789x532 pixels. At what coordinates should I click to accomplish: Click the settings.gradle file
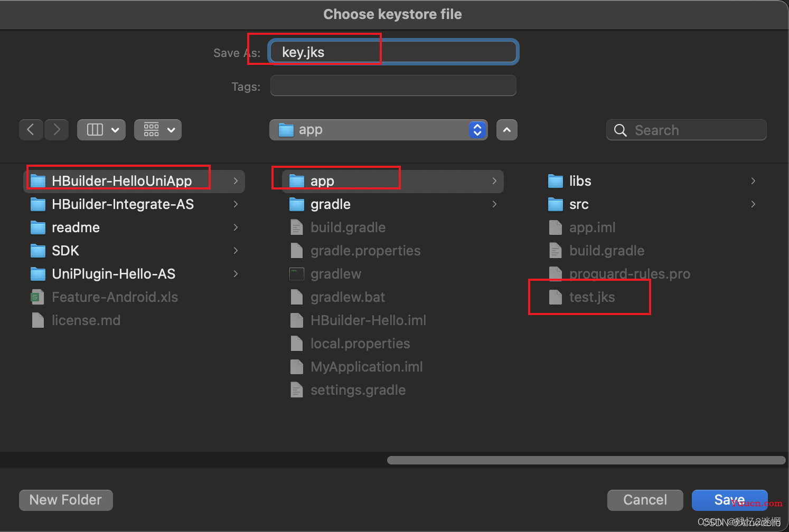click(393, 390)
